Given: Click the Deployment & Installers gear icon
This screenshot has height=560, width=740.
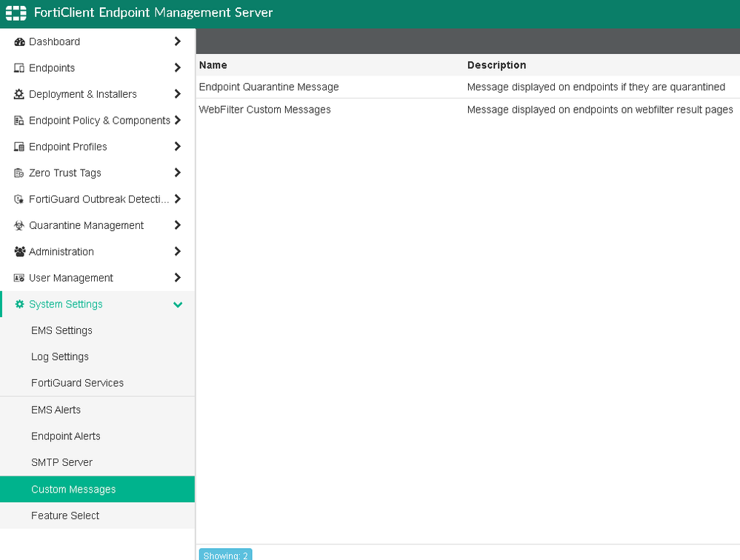Looking at the screenshot, I should [x=19, y=94].
